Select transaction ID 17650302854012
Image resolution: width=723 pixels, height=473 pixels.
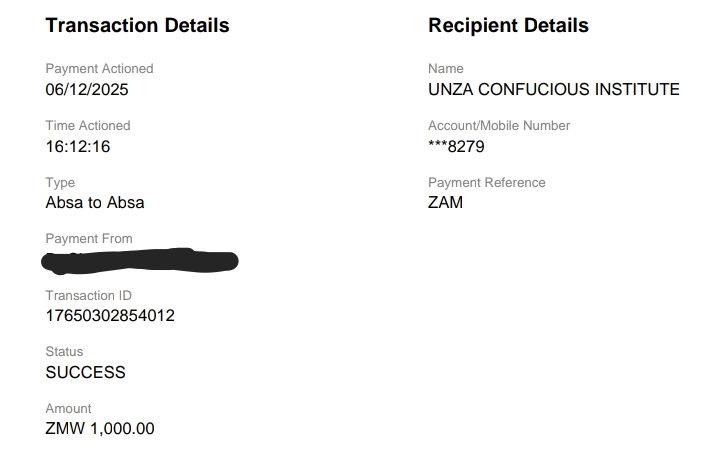pyautogui.click(x=110, y=316)
